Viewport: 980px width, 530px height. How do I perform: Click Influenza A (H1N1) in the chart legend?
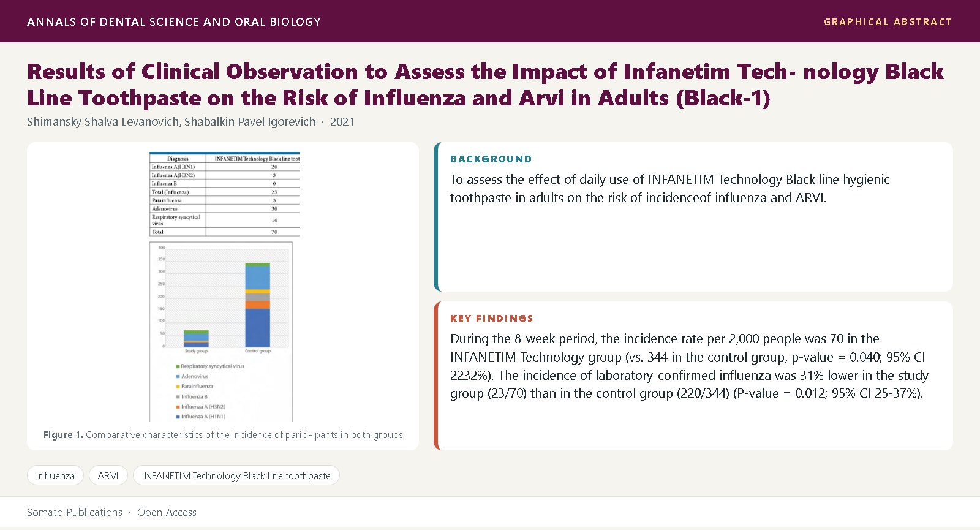coord(201,417)
